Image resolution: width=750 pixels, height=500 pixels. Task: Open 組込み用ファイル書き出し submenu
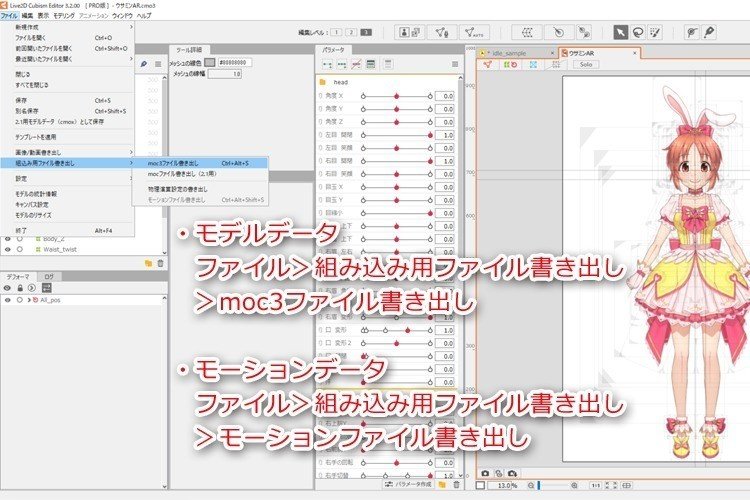(x=67, y=163)
